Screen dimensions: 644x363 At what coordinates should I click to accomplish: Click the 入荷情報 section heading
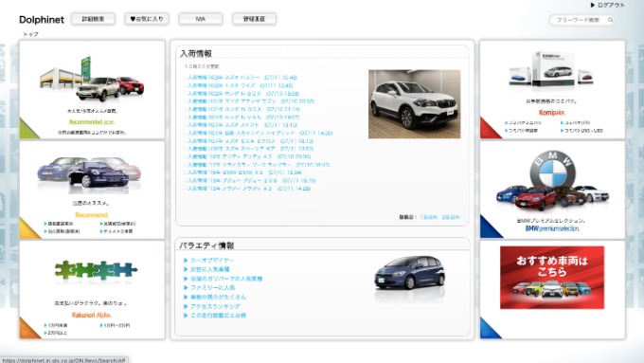tap(196, 53)
